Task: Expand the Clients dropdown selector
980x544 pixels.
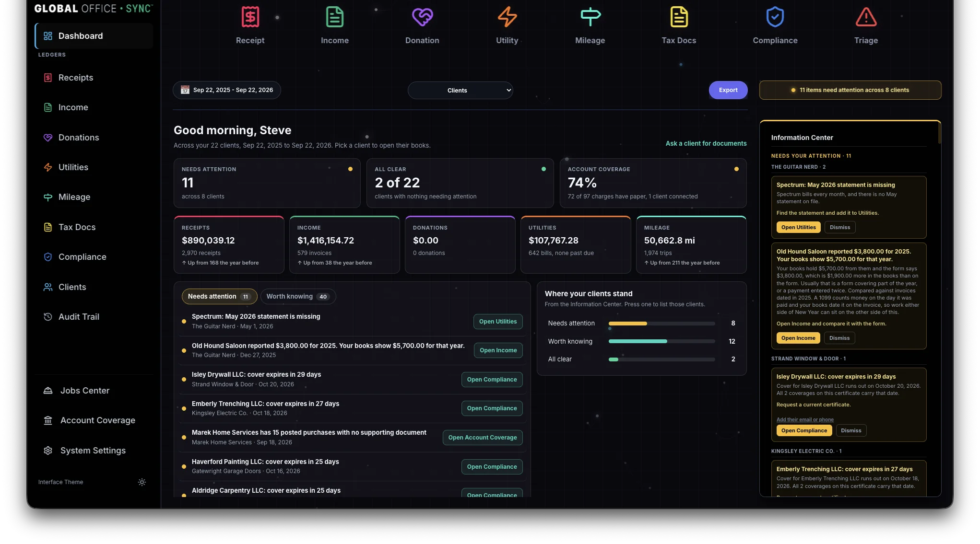Action: coord(460,90)
